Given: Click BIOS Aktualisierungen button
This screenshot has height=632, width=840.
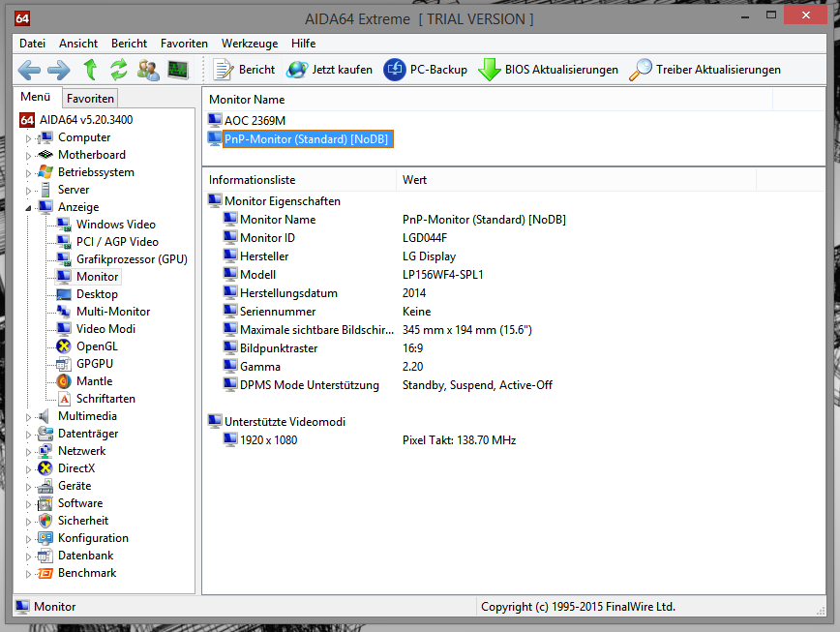Looking at the screenshot, I should tap(548, 70).
